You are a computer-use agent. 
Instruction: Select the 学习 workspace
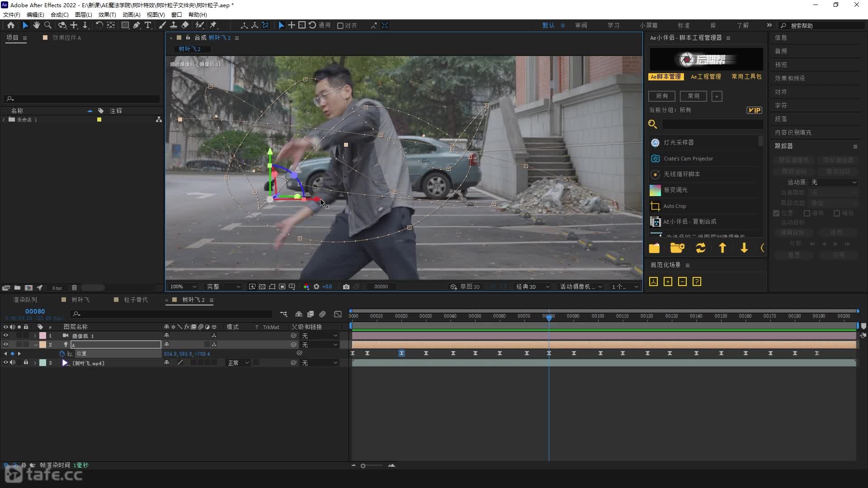click(x=613, y=25)
